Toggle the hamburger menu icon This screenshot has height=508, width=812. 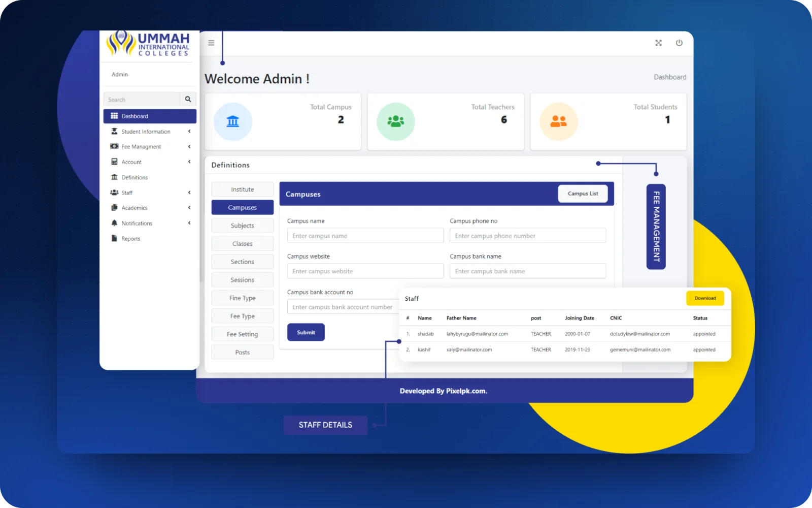tap(211, 43)
